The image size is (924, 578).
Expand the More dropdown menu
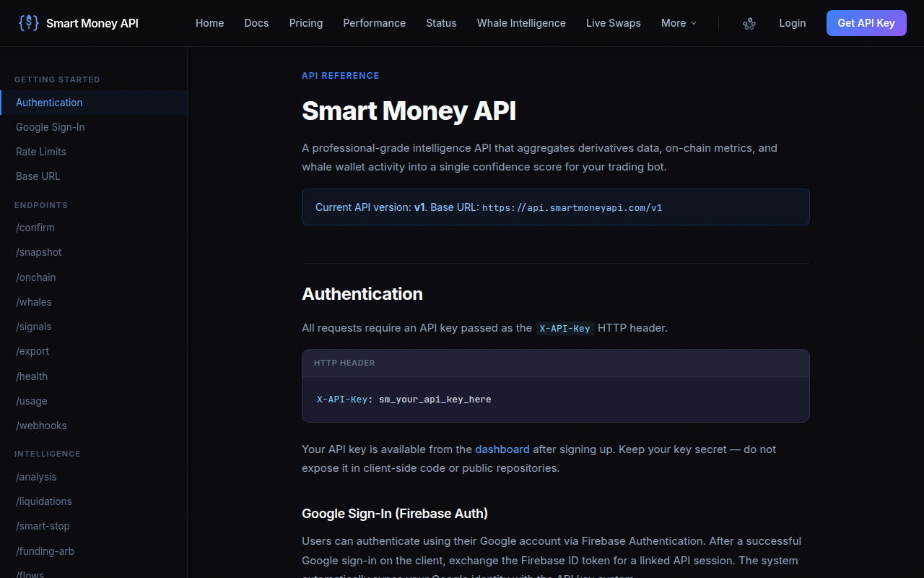coord(679,23)
